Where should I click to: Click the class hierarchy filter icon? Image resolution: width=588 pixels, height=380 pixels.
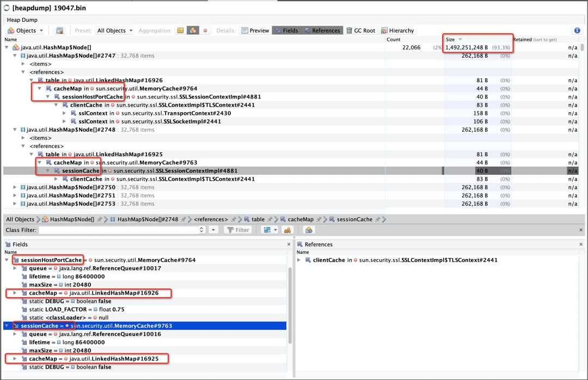pos(309,230)
